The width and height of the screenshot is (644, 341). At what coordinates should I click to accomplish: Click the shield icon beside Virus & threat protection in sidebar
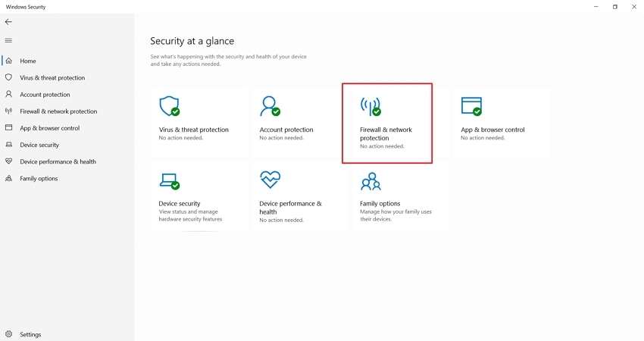(x=8, y=77)
